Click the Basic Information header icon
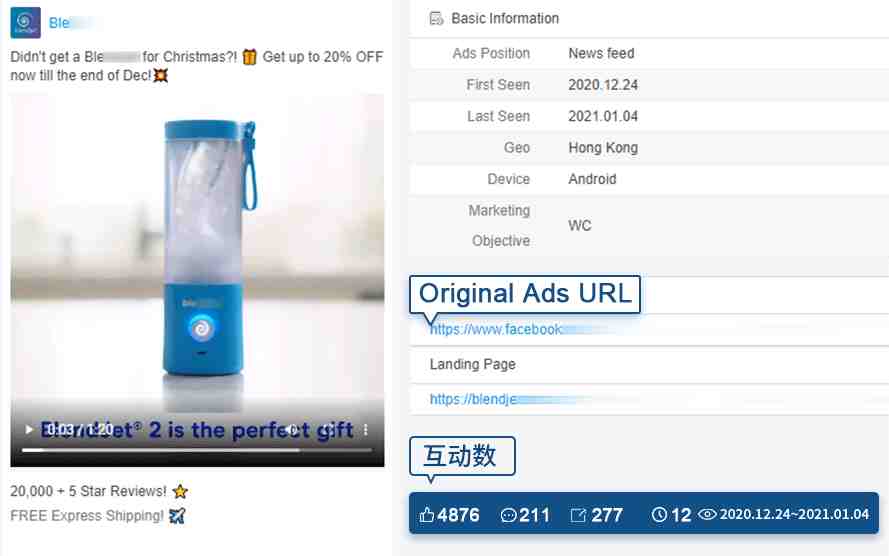889x556 pixels. [436, 19]
